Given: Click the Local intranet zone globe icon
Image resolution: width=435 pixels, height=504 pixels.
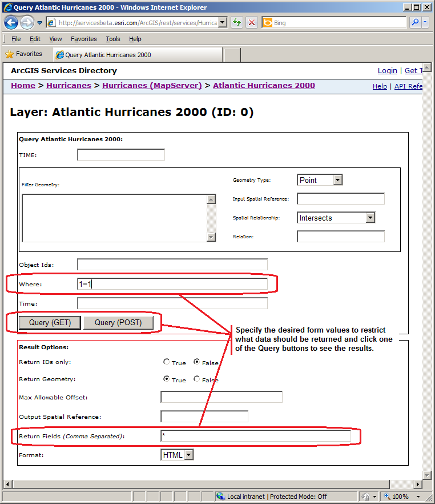Looking at the screenshot, I should pos(220,496).
